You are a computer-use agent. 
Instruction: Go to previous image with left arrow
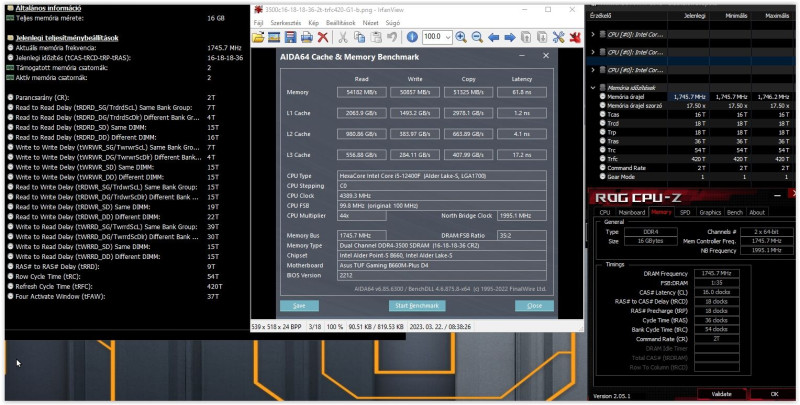[x=493, y=37]
